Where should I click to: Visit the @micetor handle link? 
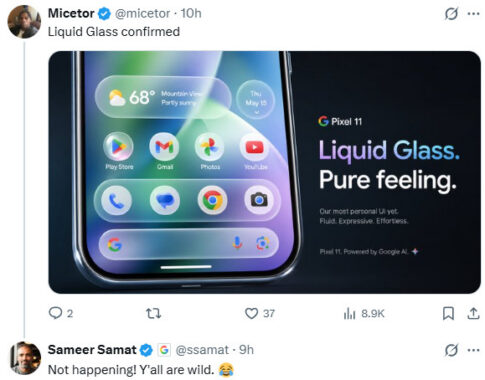[142, 13]
